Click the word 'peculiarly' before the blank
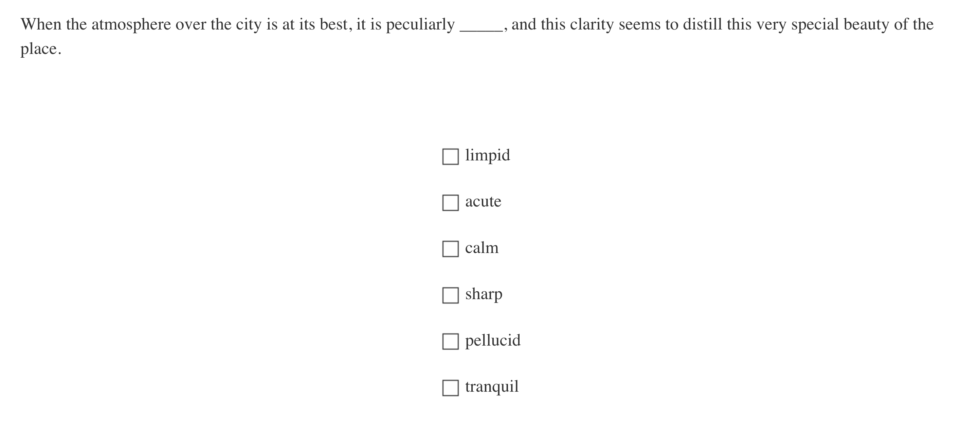Screen dimensions: 980x447 click(420, 24)
